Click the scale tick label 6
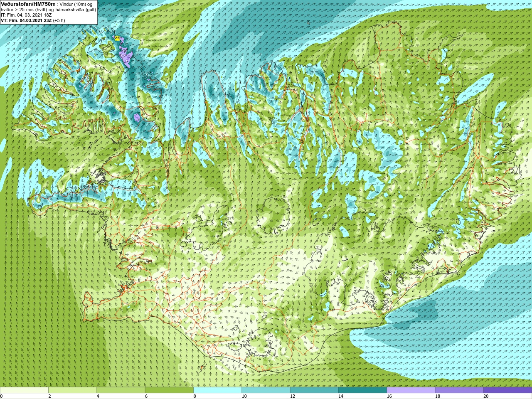 tap(146, 396)
